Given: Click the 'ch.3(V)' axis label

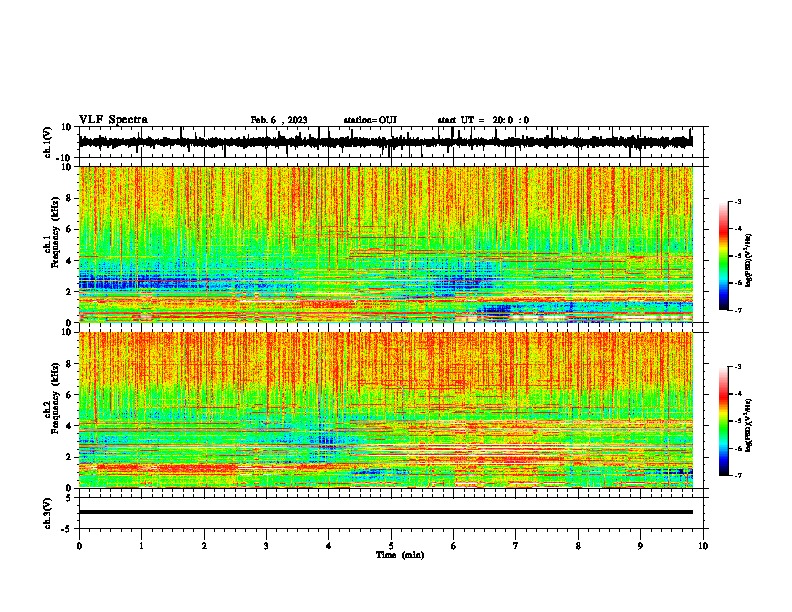Looking at the screenshot, I should [x=48, y=513].
